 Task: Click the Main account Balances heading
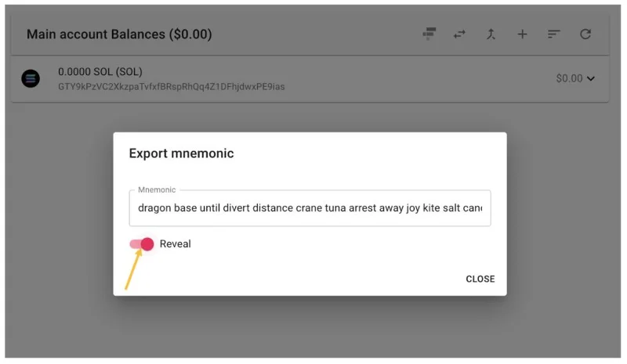coord(119,34)
